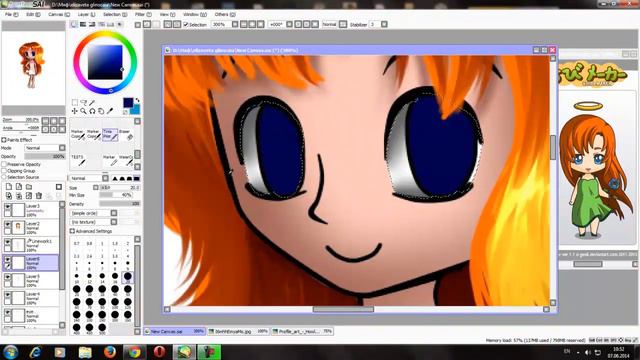The image size is (640, 360).
Task: Click the foreground dark blue color swatch
Action: coord(128,102)
